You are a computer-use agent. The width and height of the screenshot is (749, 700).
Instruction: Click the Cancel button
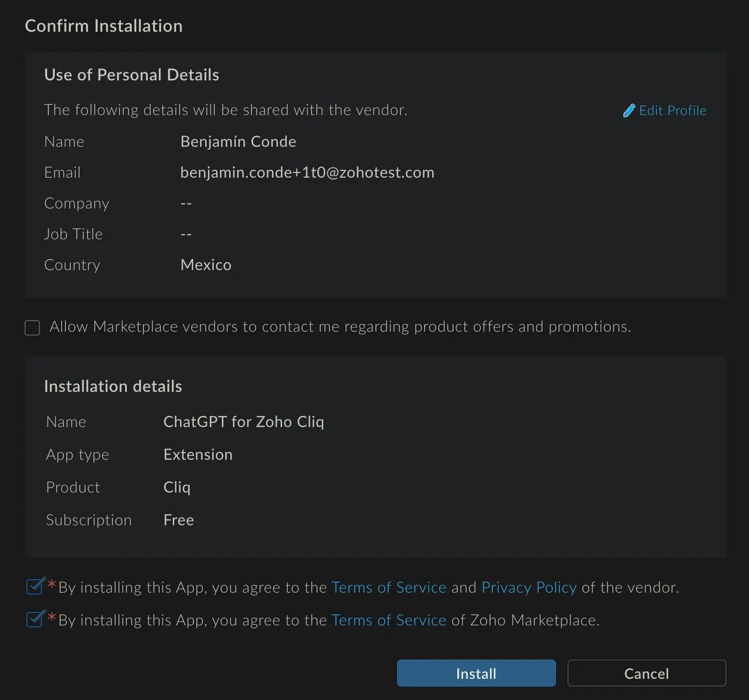(646, 673)
